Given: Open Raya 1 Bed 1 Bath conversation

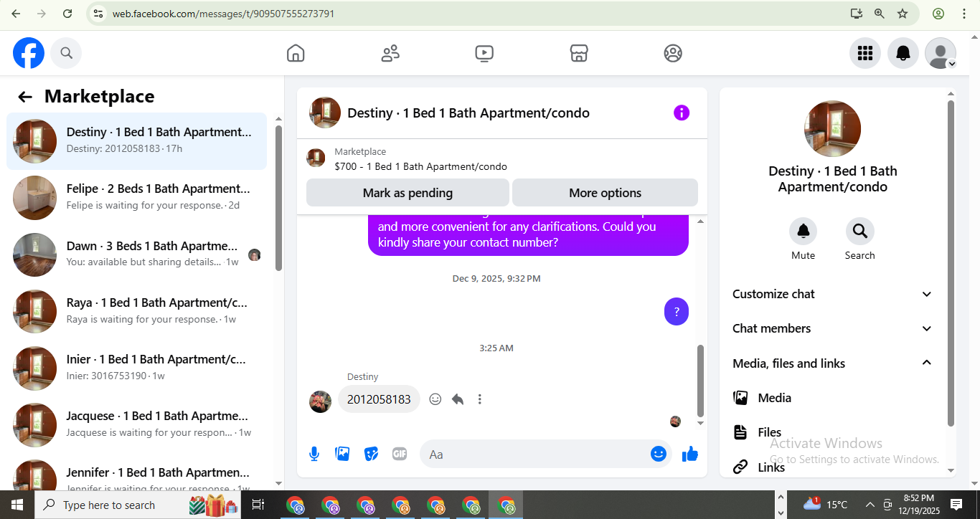Looking at the screenshot, I should [136, 311].
